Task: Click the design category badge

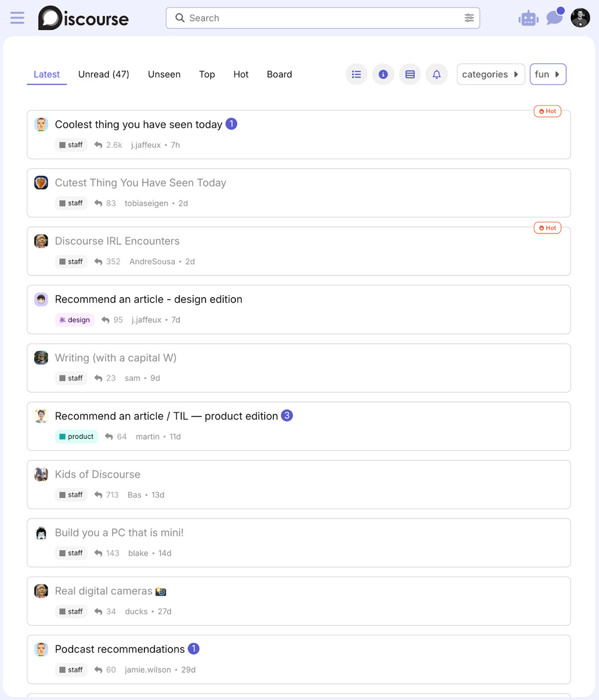Action: click(x=75, y=320)
